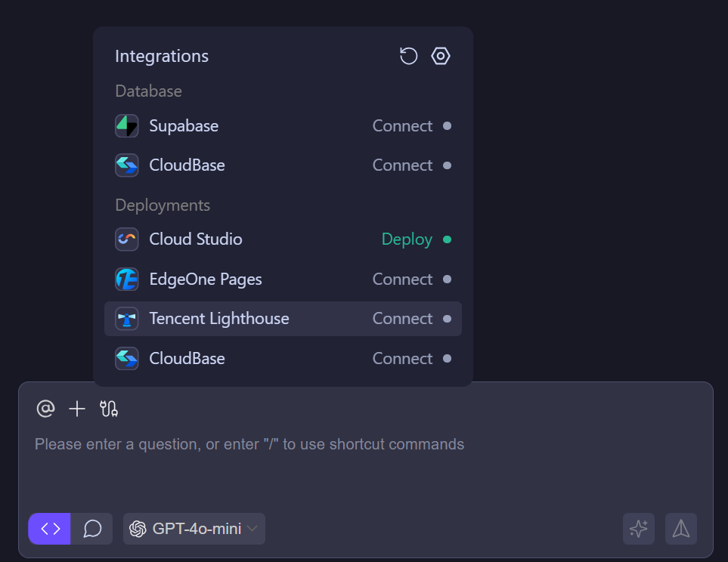Open integrations settings hexagon icon
The height and width of the screenshot is (562, 728).
pos(441,56)
